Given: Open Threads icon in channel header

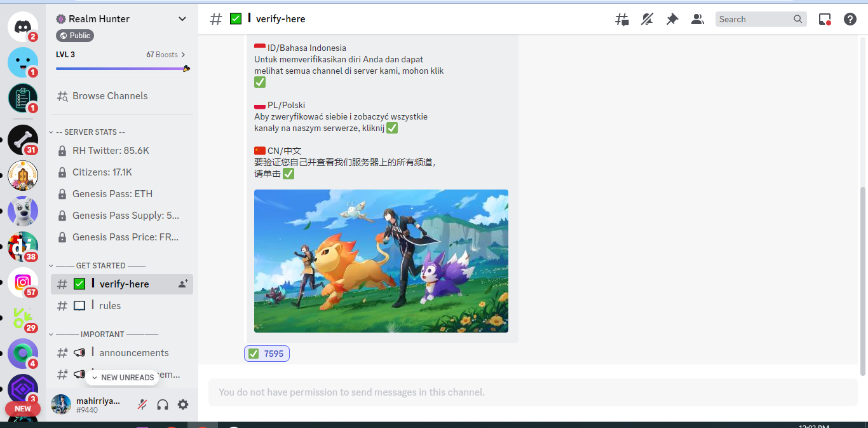Looking at the screenshot, I should click(622, 20).
